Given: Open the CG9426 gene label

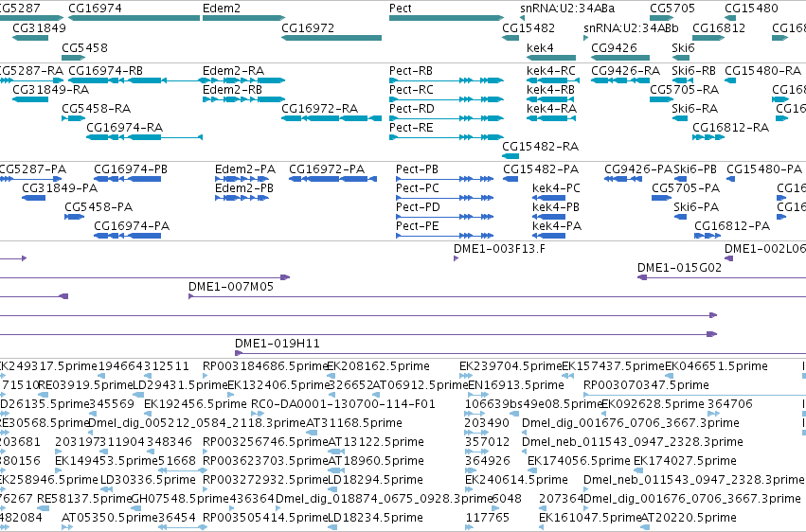Looking at the screenshot, I should [x=615, y=47].
